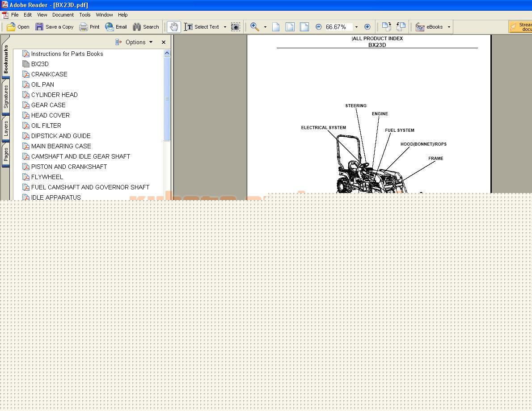Open the Window menu
Screen dimensions: 532x411
pyautogui.click(x=104, y=15)
